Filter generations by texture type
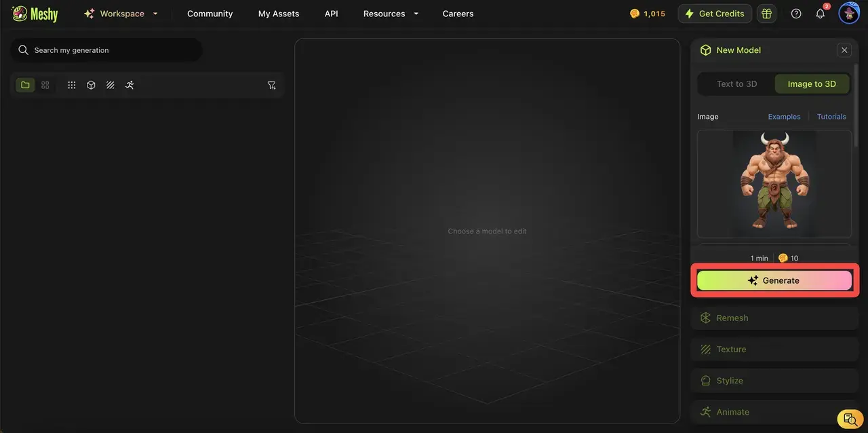The image size is (868, 433). click(x=110, y=85)
